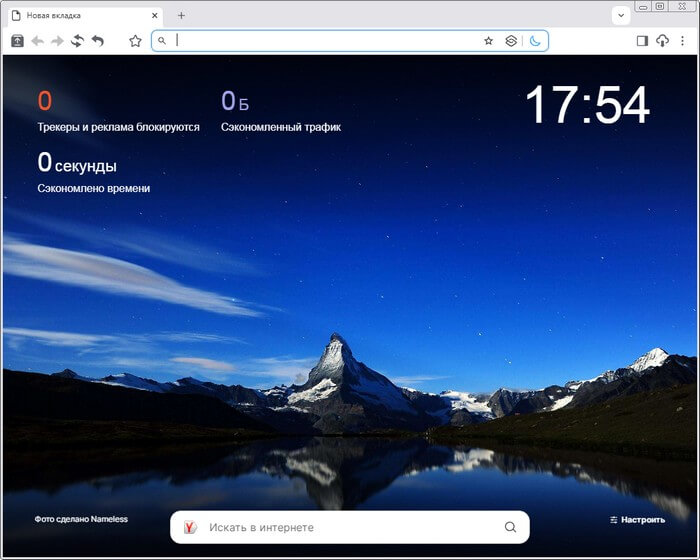Click the Сэкономлено времени label
The width and height of the screenshot is (700, 560).
coord(94,188)
